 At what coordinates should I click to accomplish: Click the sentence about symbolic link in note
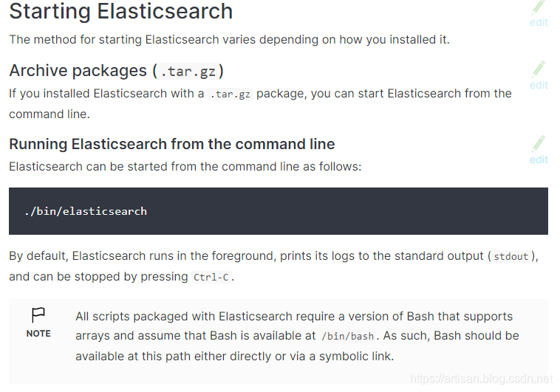[x=235, y=356]
